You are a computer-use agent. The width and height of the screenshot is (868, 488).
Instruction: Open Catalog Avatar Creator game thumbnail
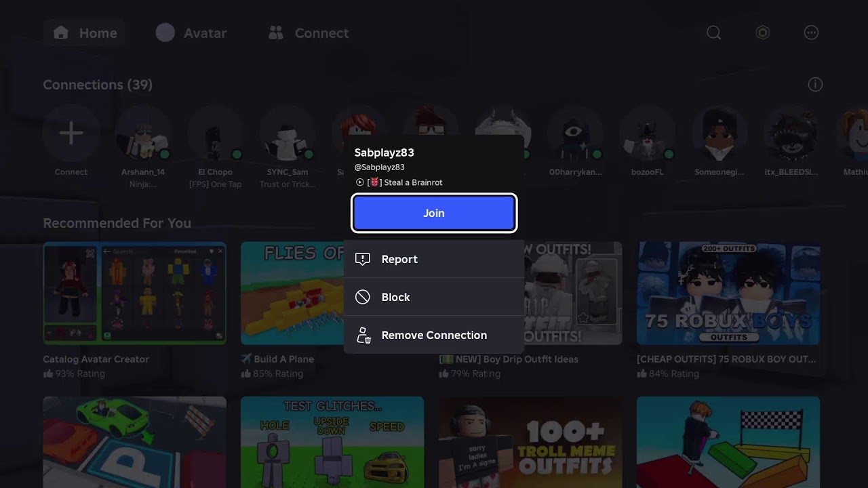point(134,293)
